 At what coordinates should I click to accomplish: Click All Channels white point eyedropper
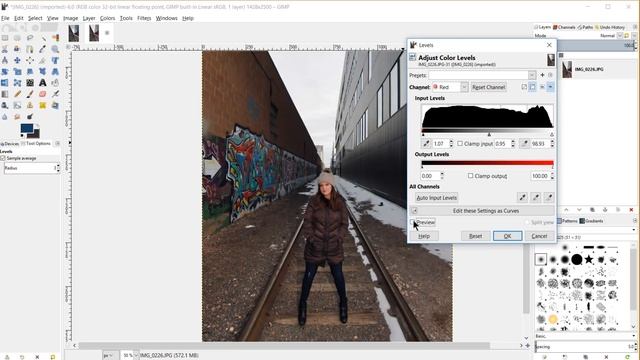(x=549, y=198)
